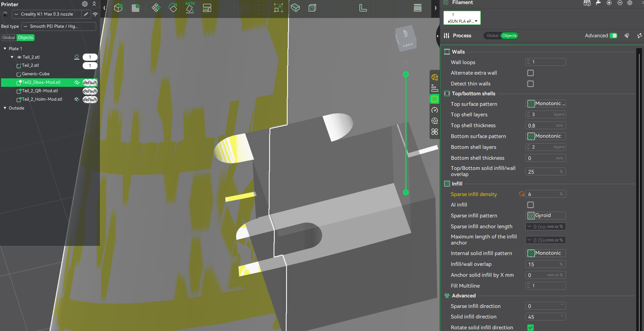Select the Rotate tool in toolbar
The image size is (644, 331).
[x=173, y=8]
